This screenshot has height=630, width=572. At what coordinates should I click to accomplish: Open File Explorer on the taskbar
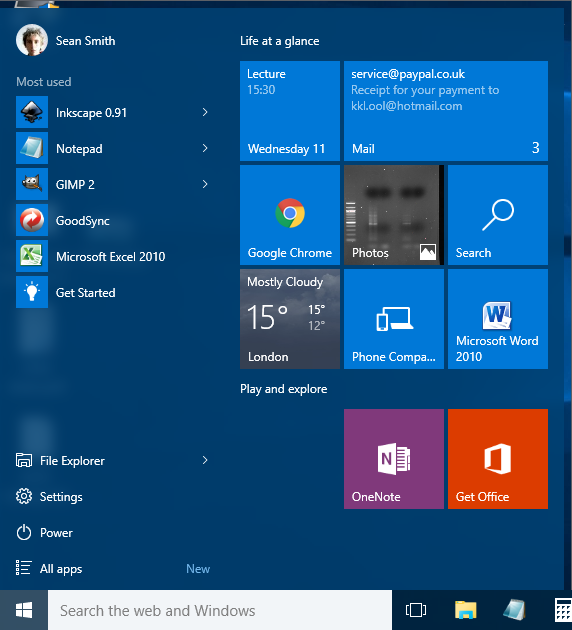pyautogui.click(x=465, y=610)
